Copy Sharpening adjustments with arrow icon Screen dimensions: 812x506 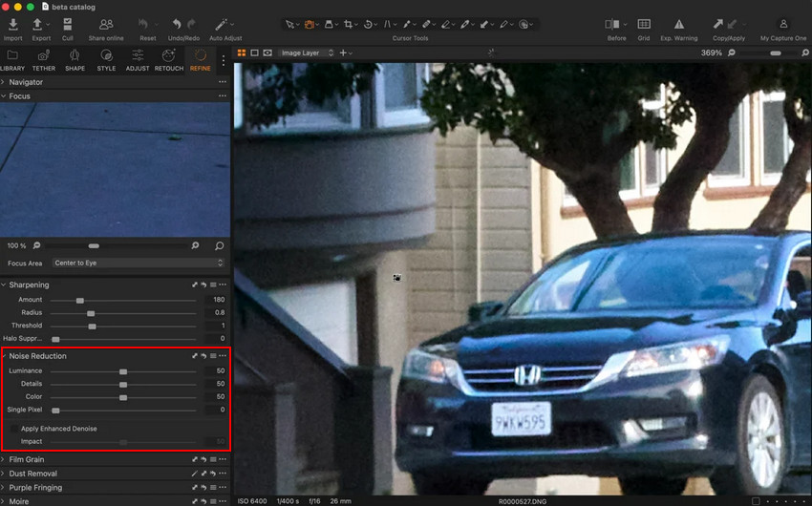point(195,285)
